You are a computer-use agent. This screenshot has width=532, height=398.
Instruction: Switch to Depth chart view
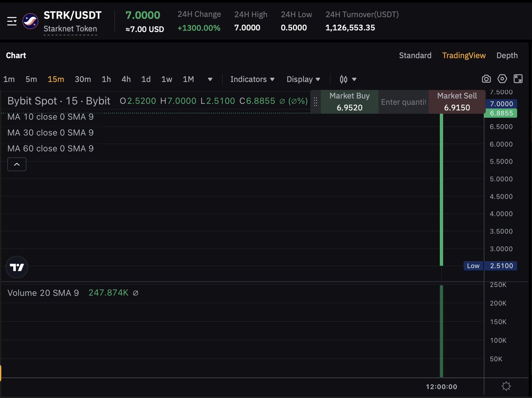[507, 55]
